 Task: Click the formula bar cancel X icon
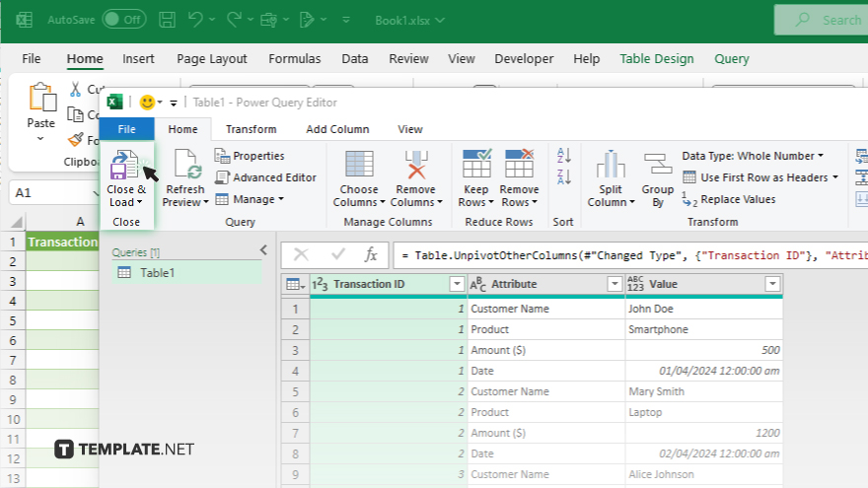pos(301,254)
